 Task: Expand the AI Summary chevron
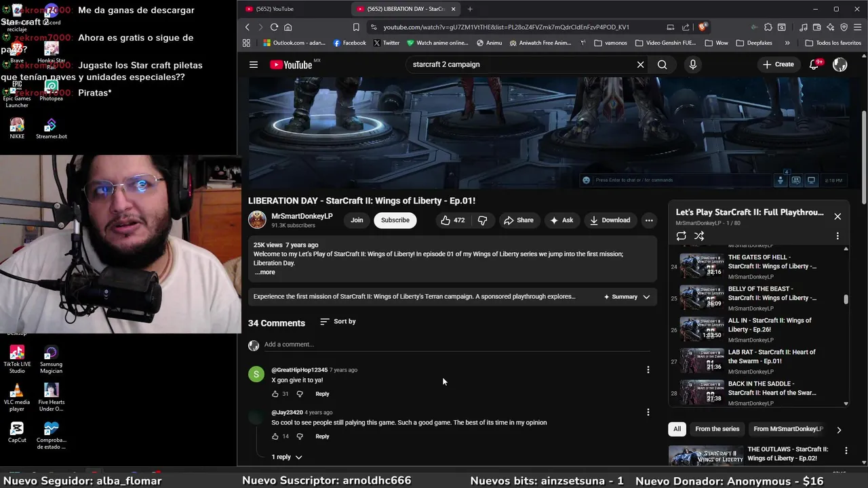click(646, 297)
